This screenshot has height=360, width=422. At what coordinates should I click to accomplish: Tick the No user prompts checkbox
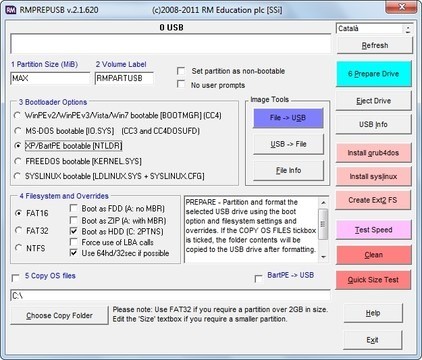pyautogui.click(x=181, y=84)
